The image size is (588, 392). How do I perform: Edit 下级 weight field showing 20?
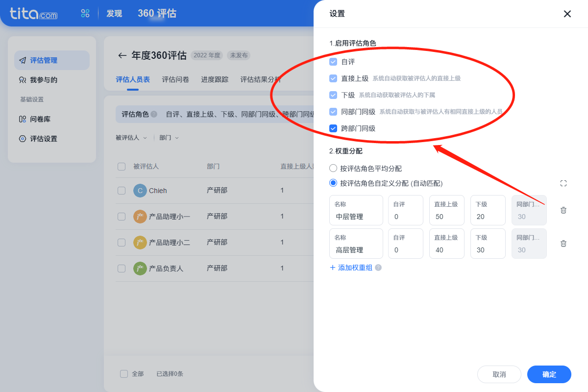coord(488,210)
